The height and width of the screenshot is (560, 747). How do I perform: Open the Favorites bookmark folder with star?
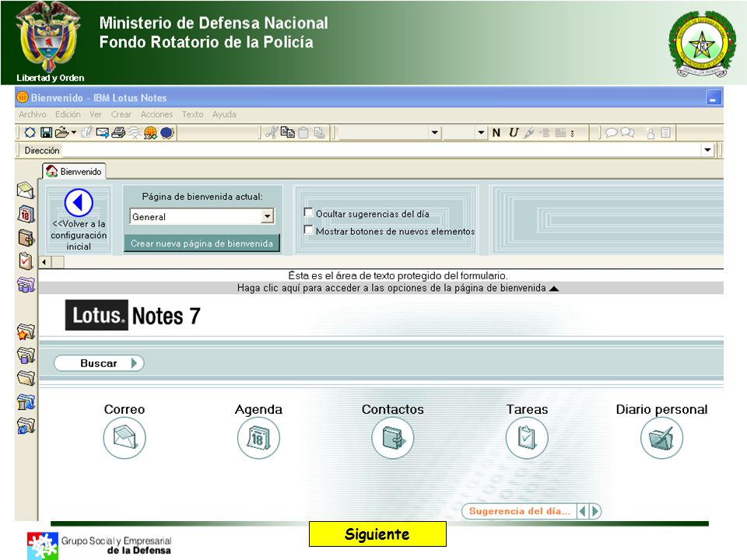26,332
